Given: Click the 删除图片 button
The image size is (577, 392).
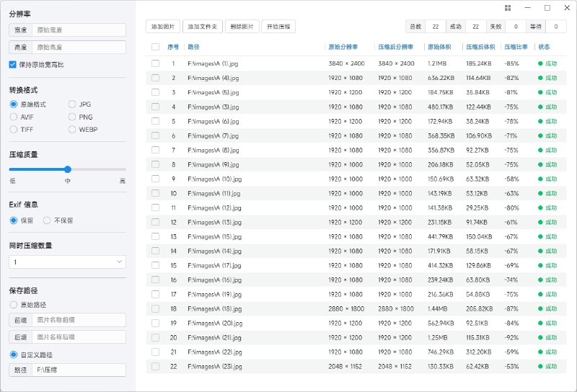Looking at the screenshot, I should pos(241,27).
